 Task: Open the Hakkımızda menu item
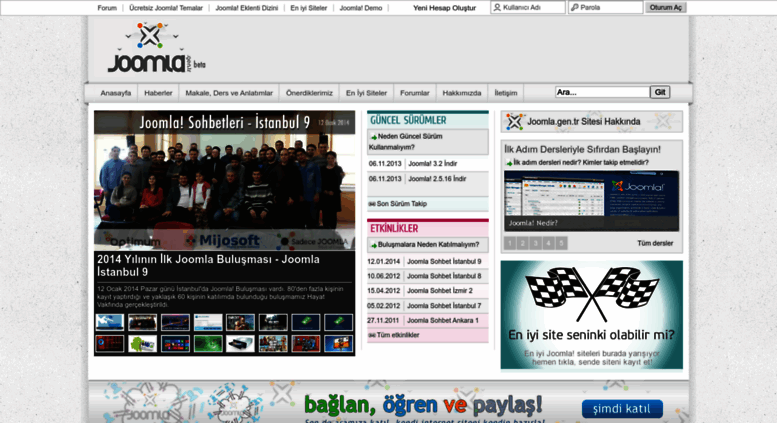coord(462,93)
